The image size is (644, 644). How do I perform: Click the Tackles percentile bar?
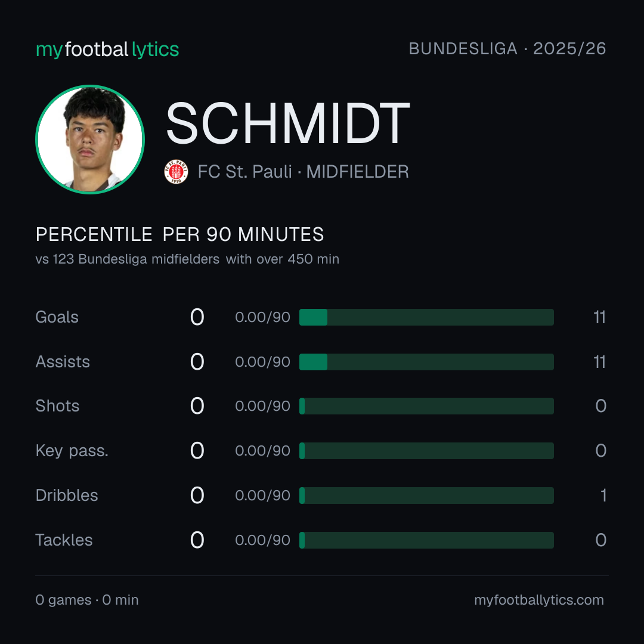coord(426,540)
